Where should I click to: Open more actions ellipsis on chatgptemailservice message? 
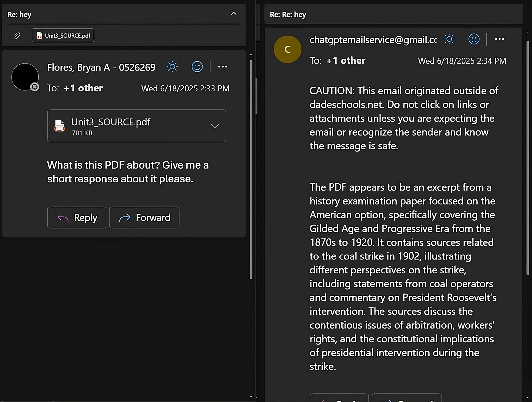(499, 39)
